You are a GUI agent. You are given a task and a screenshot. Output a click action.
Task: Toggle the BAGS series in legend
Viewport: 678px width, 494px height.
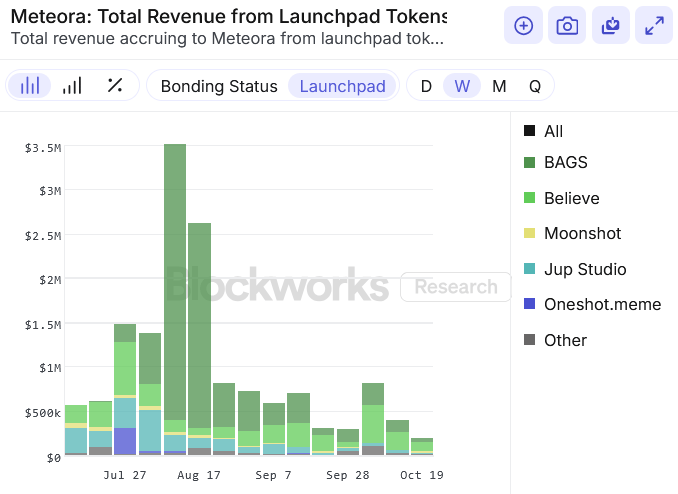[565, 162]
